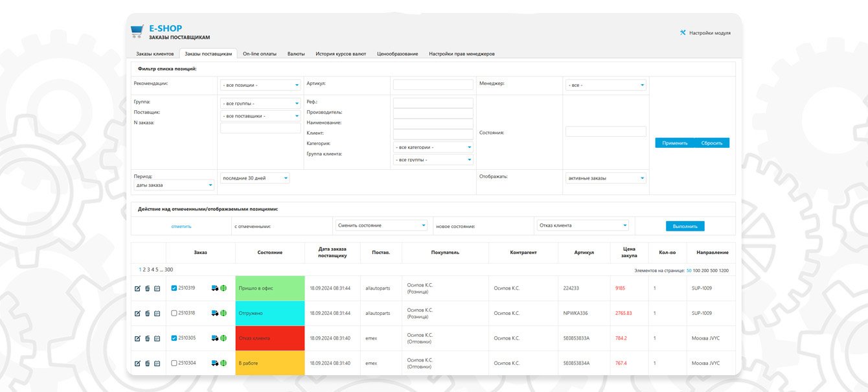Open the Группа 'все группы' dropdown

point(260,103)
